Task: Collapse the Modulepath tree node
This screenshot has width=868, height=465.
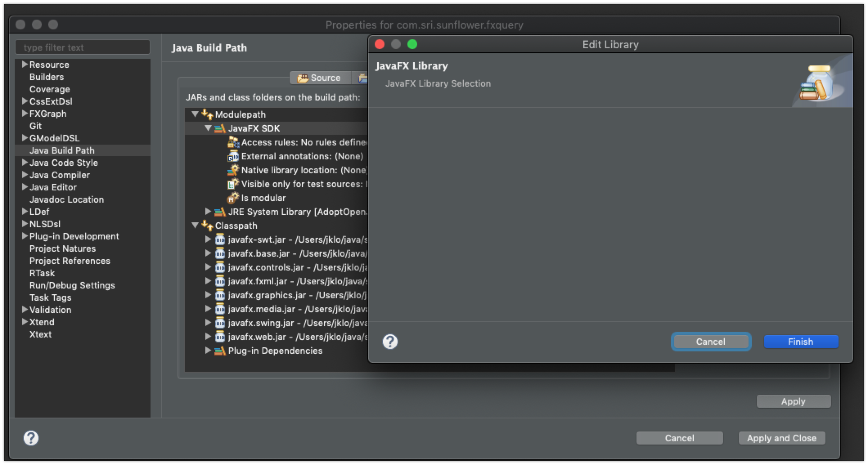Action: coord(195,114)
